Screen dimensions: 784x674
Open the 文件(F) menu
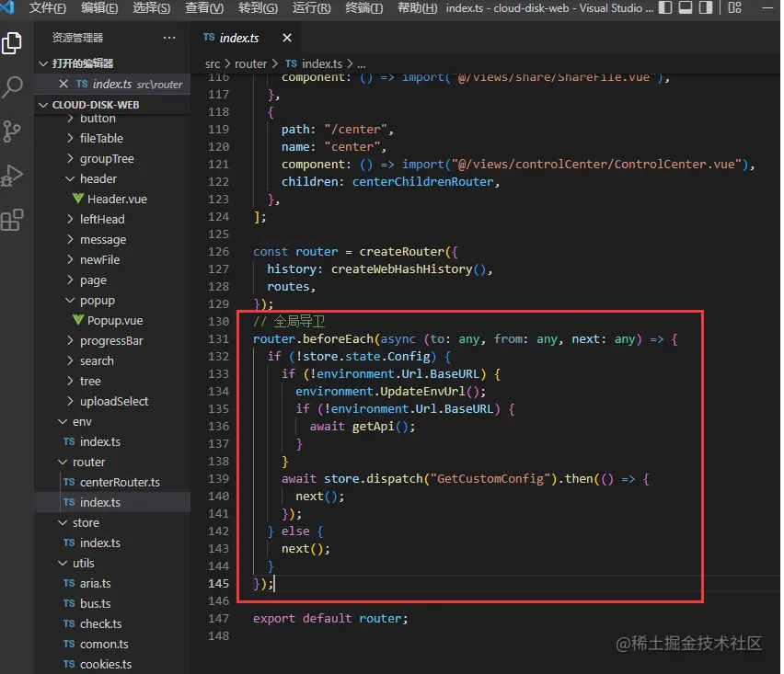48,8
